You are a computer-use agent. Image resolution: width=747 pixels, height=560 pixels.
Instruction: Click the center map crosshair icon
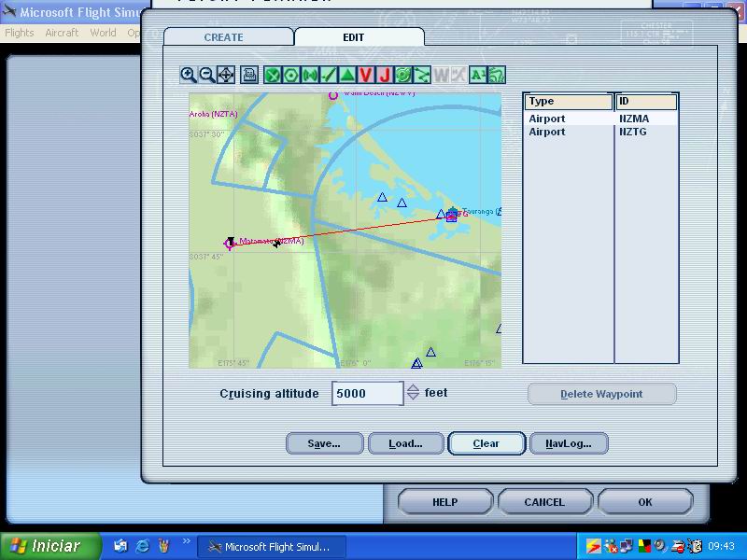click(x=226, y=75)
